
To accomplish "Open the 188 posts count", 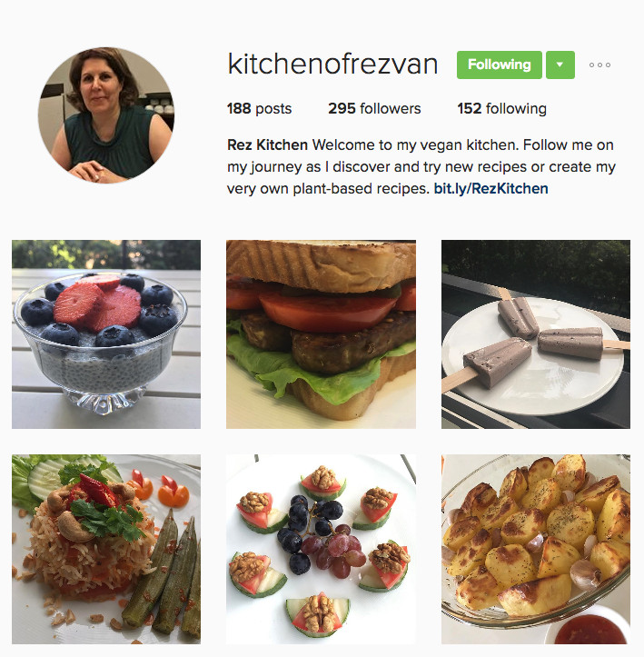I will click(x=259, y=108).
